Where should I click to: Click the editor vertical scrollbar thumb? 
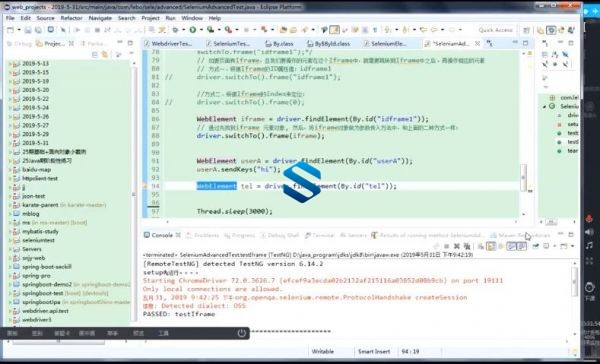pos(524,177)
